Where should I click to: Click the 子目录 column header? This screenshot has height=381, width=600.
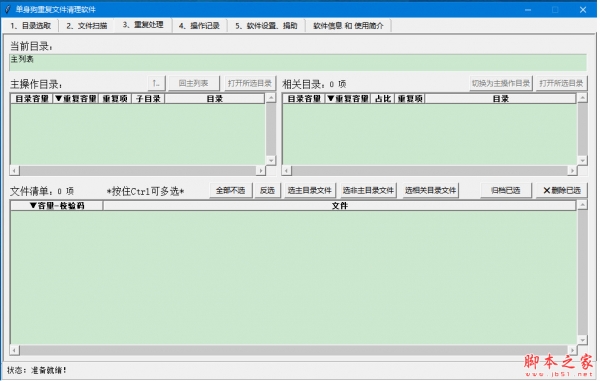(x=148, y=99)
